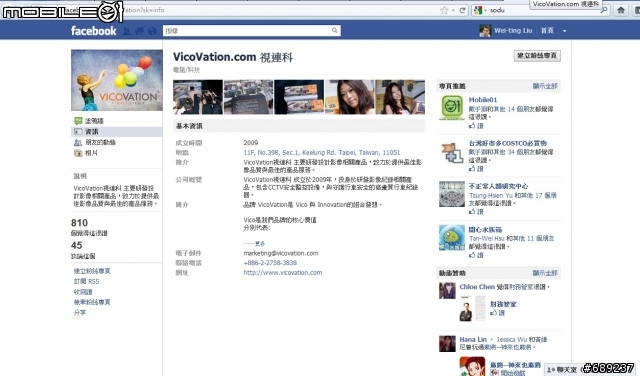Like the page liked by Tan-Wei Hsu

(476, 255)
